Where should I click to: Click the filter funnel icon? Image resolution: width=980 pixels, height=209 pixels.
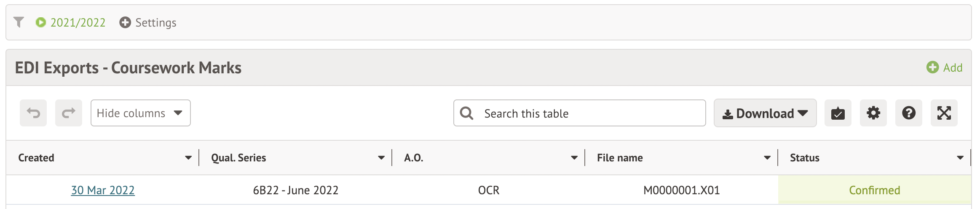point(19,22)
